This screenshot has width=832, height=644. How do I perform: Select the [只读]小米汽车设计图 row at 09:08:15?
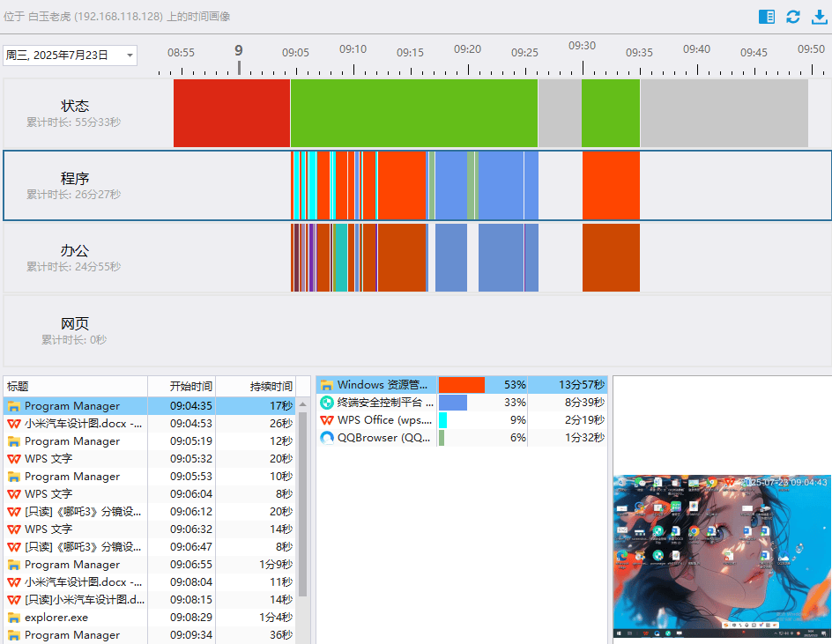coord(150,599)
